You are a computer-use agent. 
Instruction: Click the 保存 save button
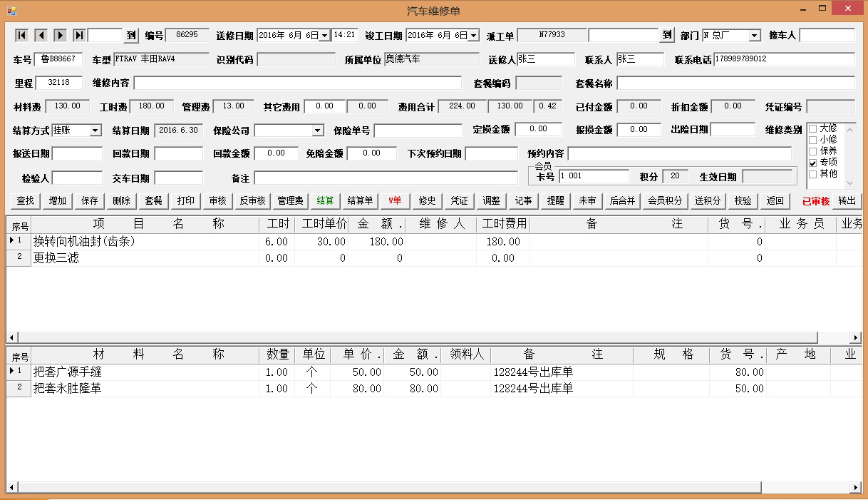click(x=90, y=200)
